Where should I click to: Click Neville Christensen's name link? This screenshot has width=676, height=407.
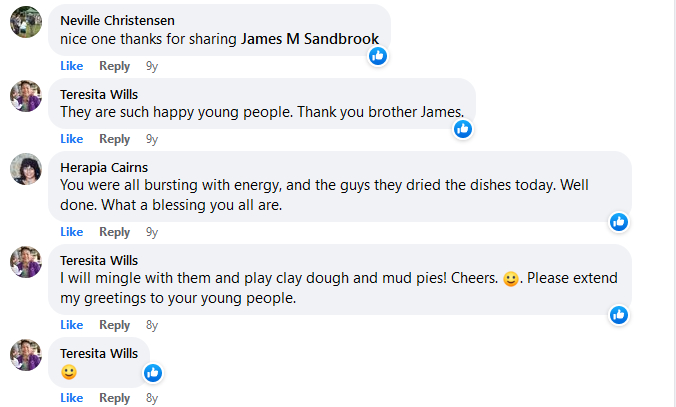click(117, 21)
